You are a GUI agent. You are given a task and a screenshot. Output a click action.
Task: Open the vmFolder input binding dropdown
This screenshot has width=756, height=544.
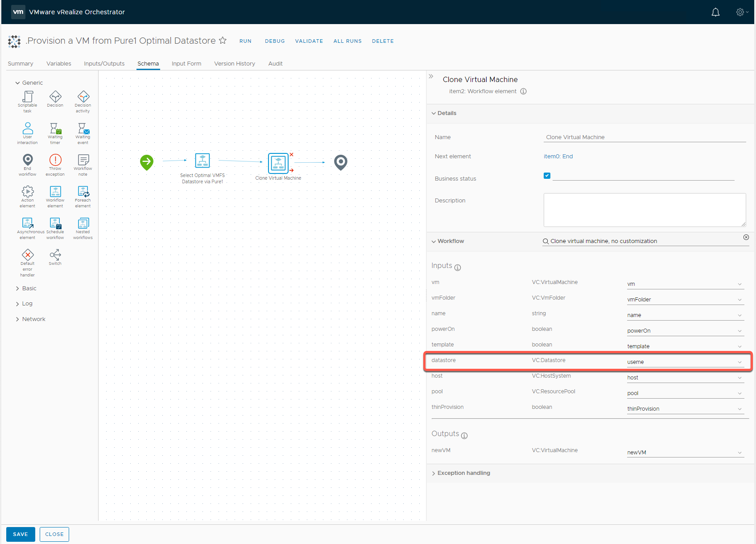coord(685,300)
